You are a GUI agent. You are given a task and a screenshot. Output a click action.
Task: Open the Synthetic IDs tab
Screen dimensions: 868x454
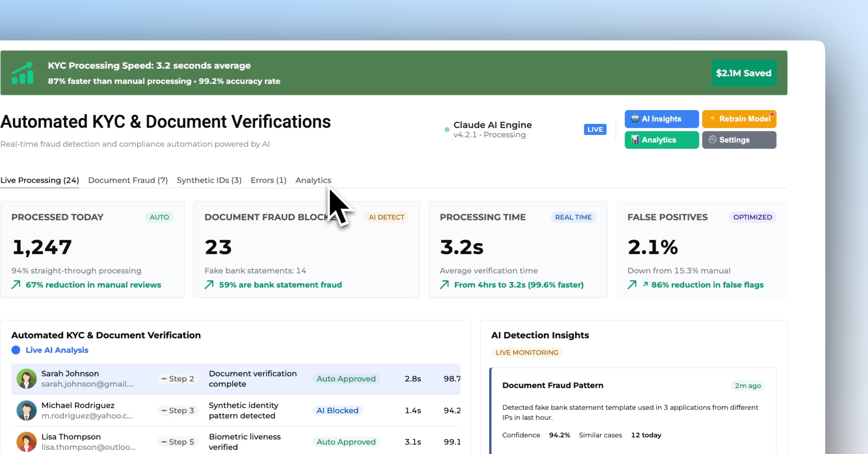(x=209, y=180)
